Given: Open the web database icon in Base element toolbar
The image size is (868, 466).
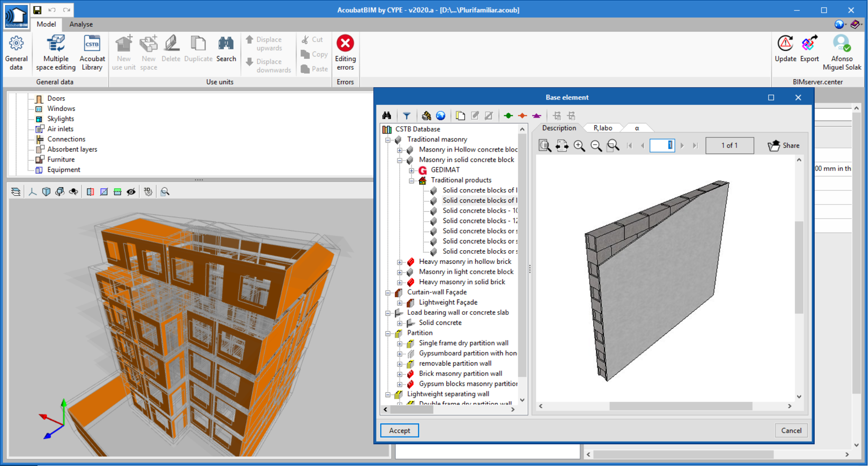Looking at the screenshot, I should (441, 115).
